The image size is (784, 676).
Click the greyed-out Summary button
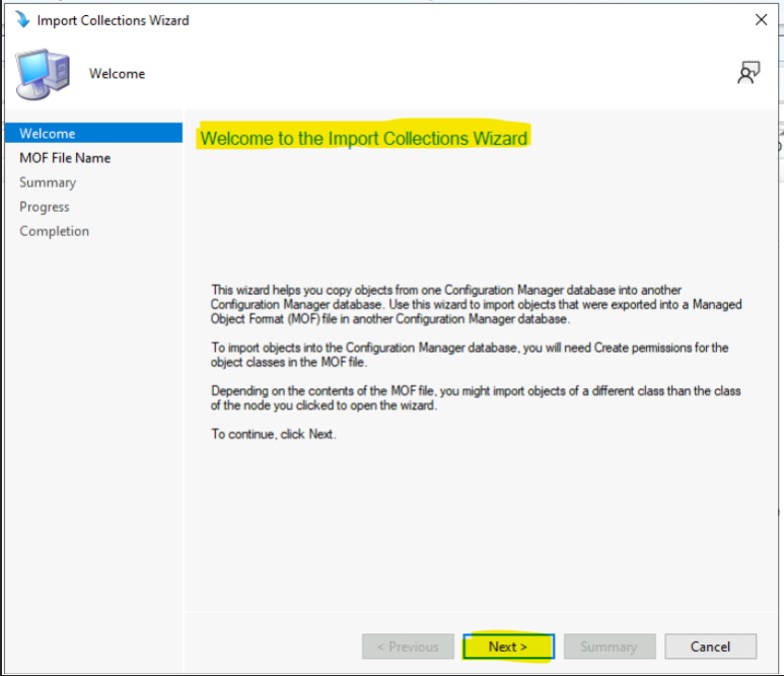click(609, 646)
